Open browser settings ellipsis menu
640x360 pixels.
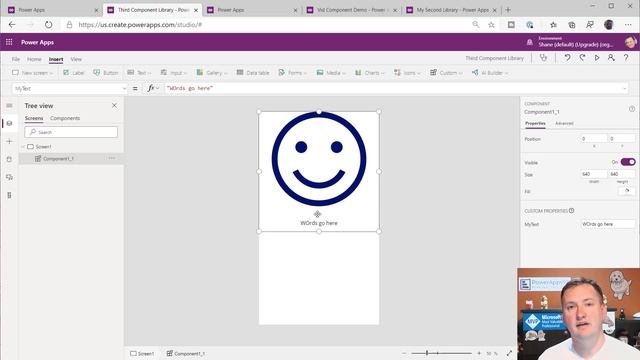pos(628,25)
